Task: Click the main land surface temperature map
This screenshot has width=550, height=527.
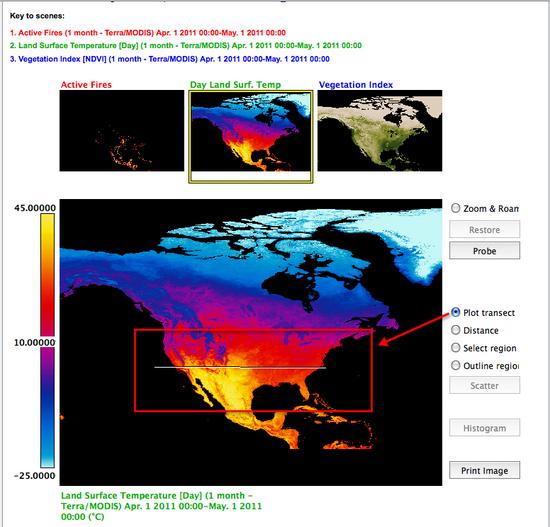Action: pos(251,342)
